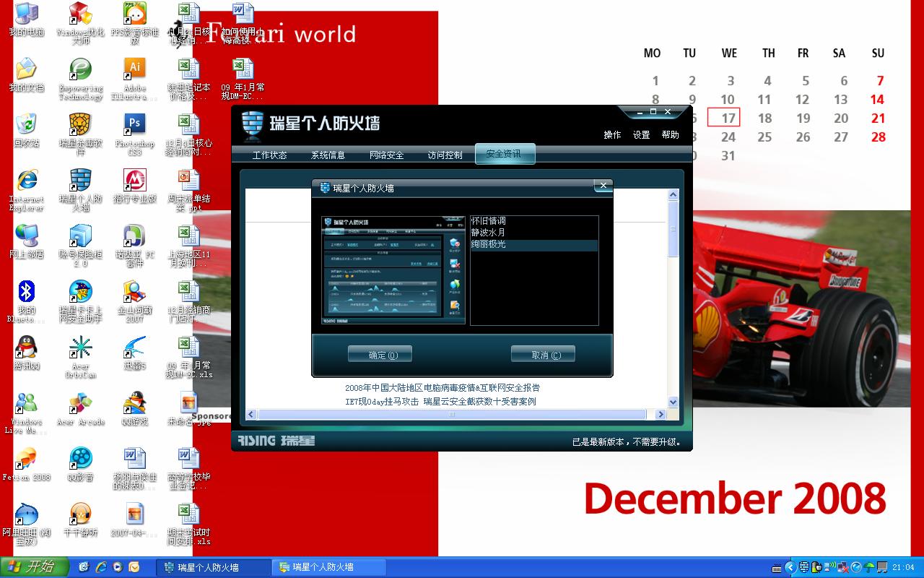Click the green umbrella tray icon

[x=869, y=567]
